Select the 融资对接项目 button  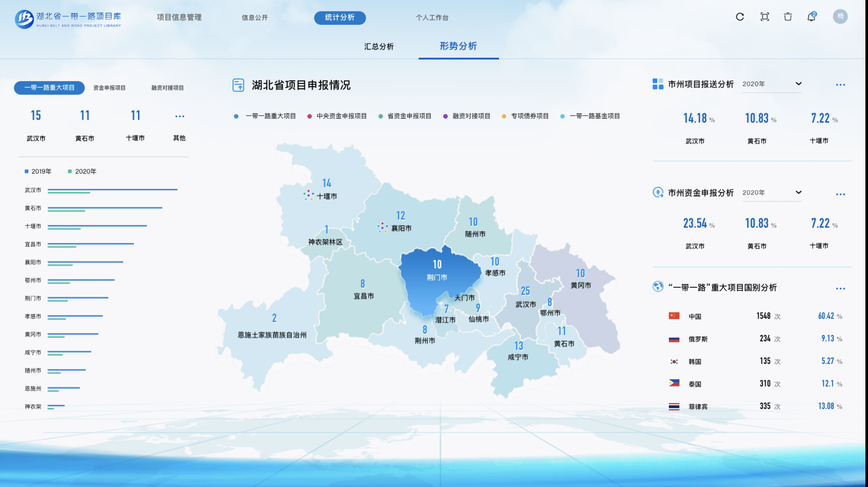(x=167, y=88)
